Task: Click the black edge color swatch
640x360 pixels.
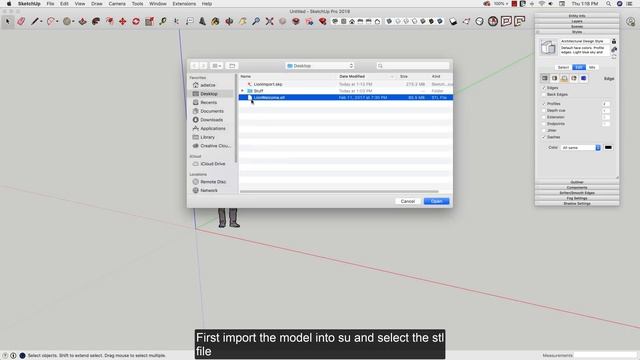Action: [x=608, y=148]
